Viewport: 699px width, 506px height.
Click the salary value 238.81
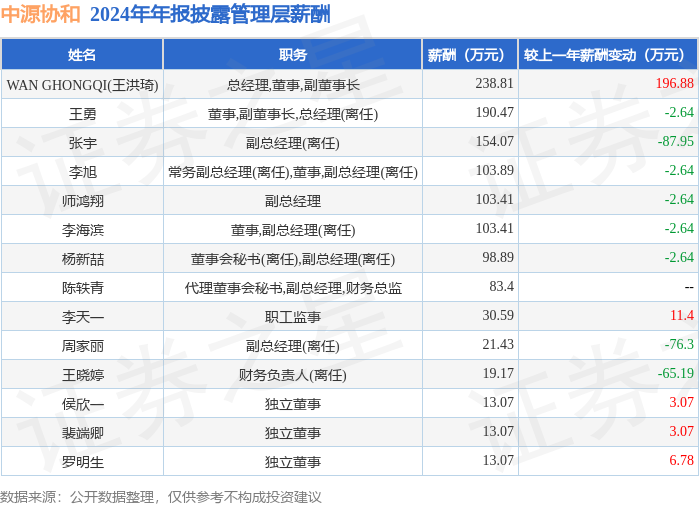coord(494,83)
